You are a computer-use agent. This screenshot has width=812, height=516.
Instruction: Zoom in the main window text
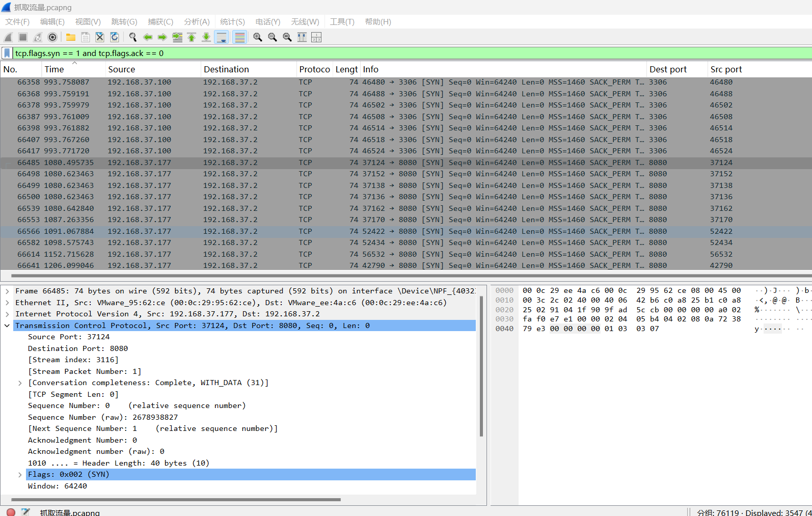tap(258, 37)
